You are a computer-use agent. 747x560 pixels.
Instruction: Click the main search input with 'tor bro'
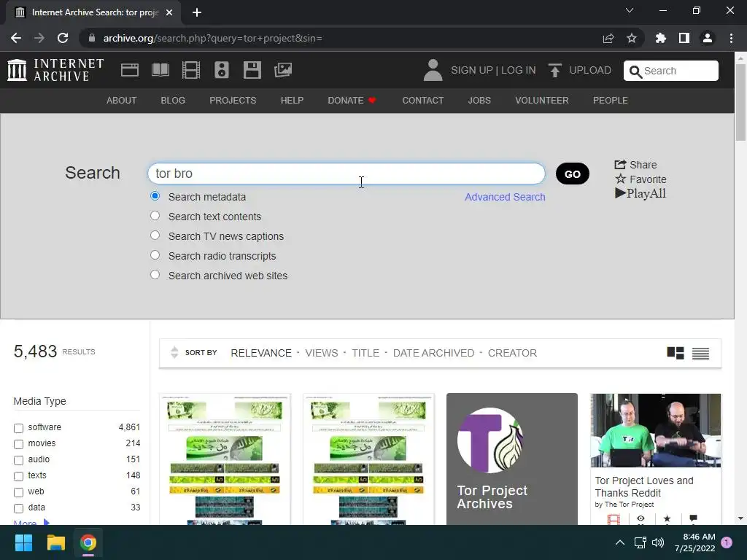(x=347, y=174)
